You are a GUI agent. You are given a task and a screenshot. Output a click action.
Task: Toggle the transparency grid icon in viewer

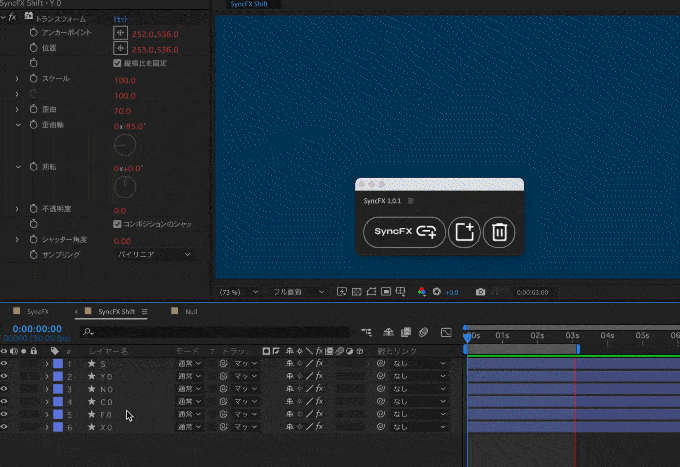[x=356, y=292]
